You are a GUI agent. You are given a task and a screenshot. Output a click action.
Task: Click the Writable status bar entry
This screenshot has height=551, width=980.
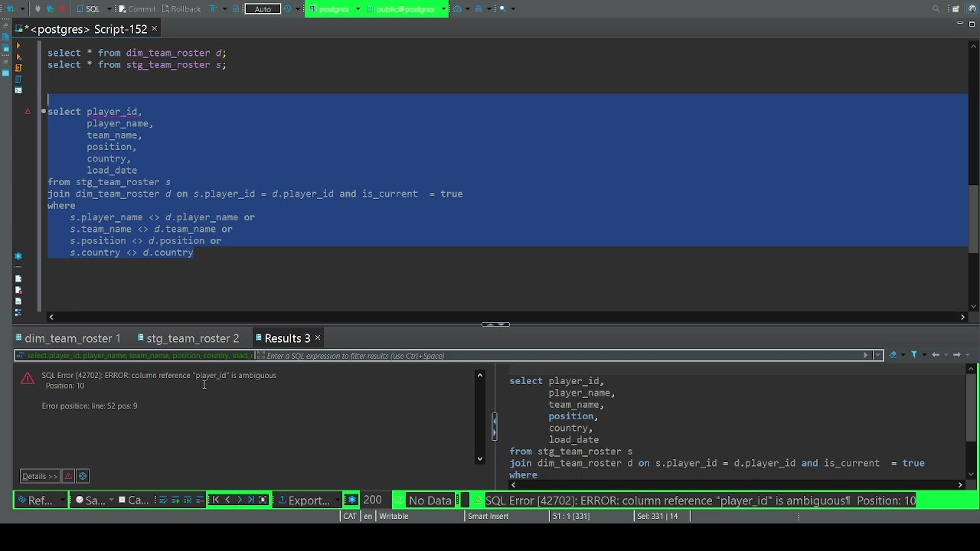[394, 516]
